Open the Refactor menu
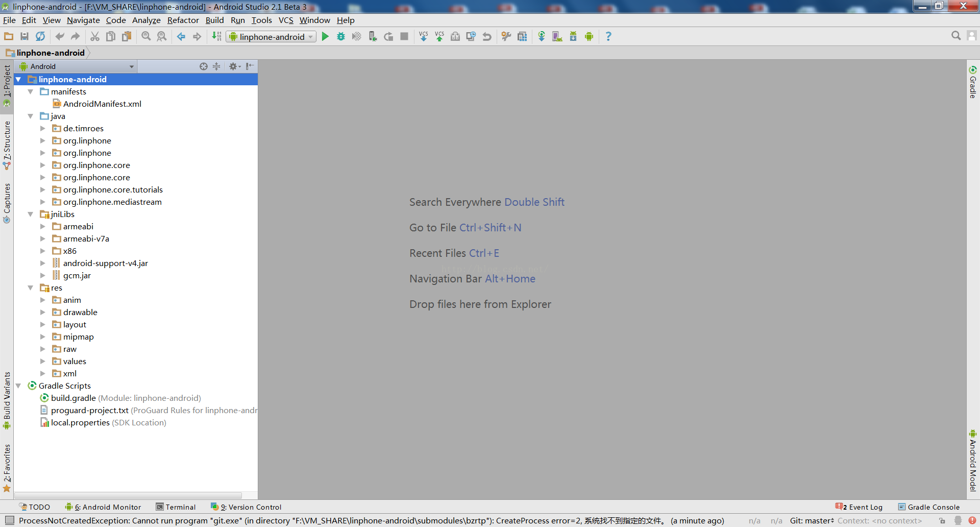The image size is (980, 527). click(183, 20)
